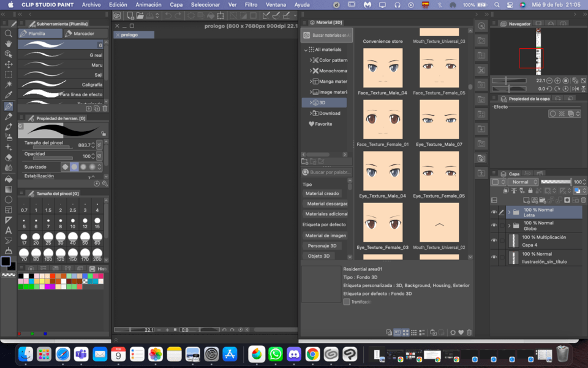Hide the Ilustración_sin_título layer
Viewport: 588px width, 368px height.
point(494,258)
